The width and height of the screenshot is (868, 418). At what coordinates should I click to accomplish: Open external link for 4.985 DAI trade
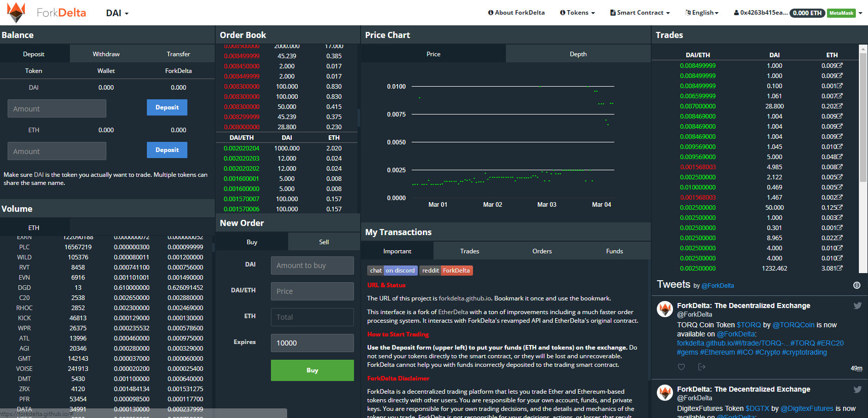840,167
